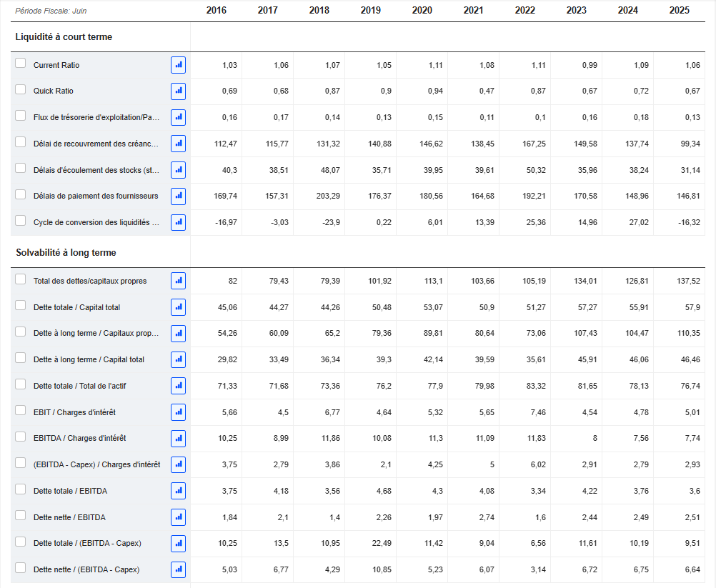Select checkbox for Délais de paiement des fournisseurs

pyautogui.click(x=21, y=194)
